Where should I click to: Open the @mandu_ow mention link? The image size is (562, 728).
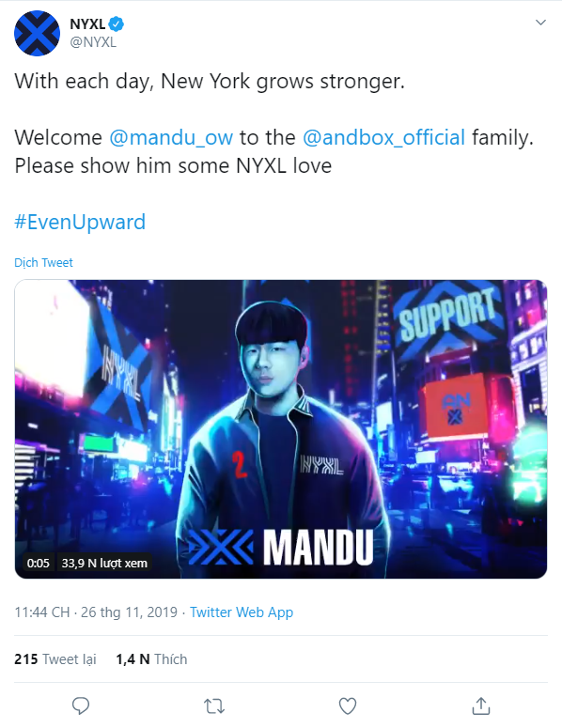[x=171, y=137]
